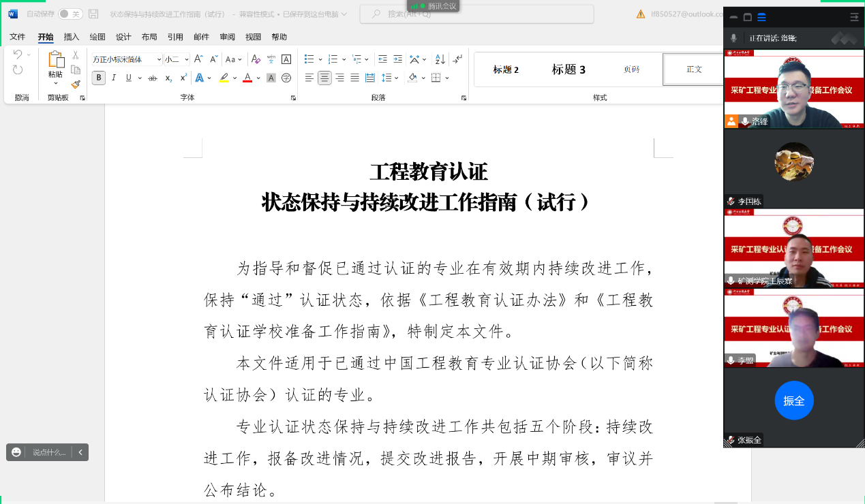Click the Save disk icon in title bar
This screenshot has width=865, height=504.
(x=93, y=14)
